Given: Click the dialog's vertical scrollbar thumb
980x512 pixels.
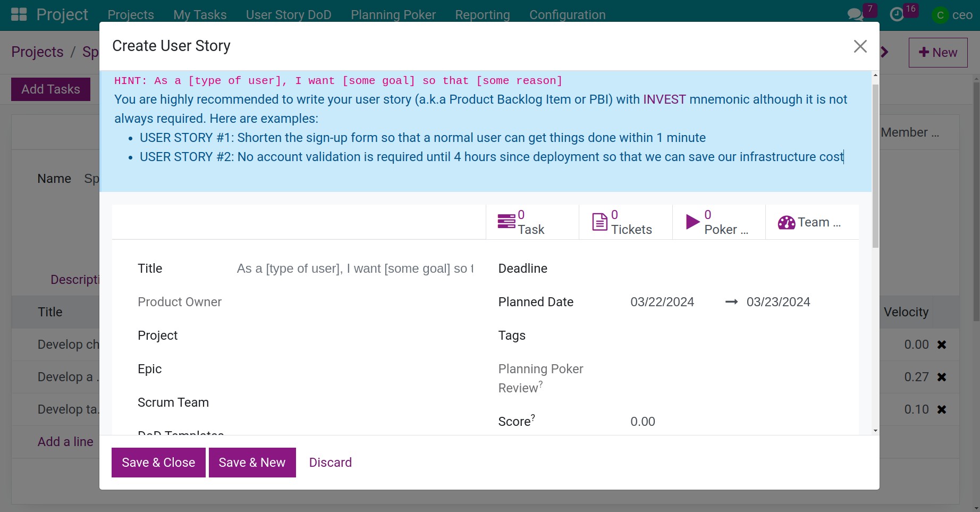Looking at the screenshot, I should [x=875, y=166].
